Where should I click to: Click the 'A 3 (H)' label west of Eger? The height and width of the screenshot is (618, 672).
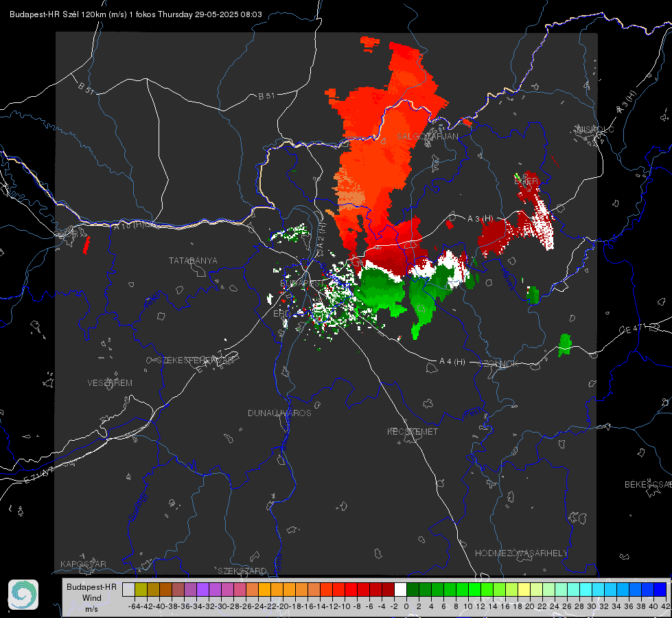(x=480, y=219)
